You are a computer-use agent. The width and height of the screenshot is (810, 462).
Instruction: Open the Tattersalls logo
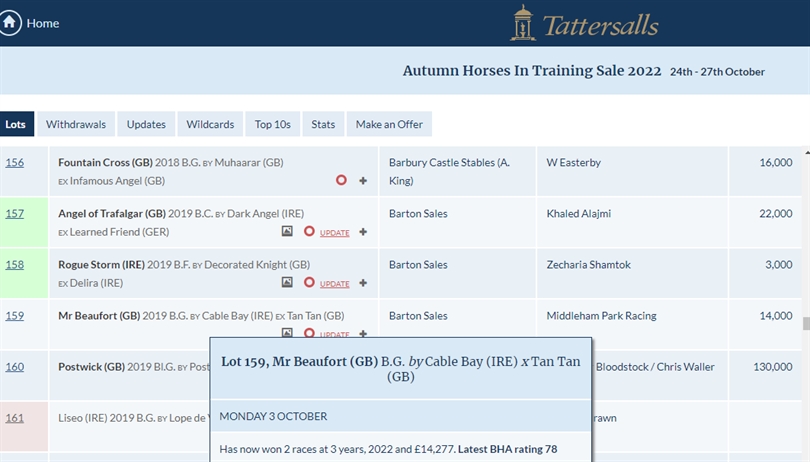(584, 23)
